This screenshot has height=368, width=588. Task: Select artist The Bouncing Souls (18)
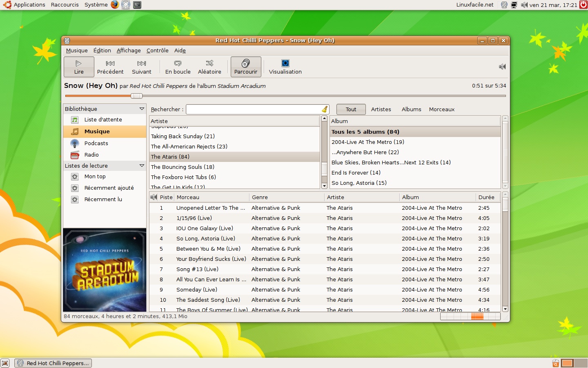(234, 167)
